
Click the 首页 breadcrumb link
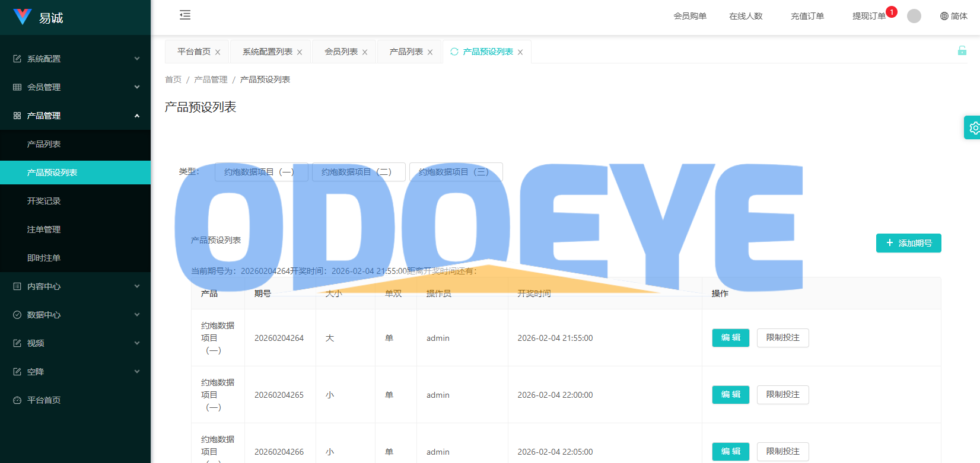click(173, 79)
